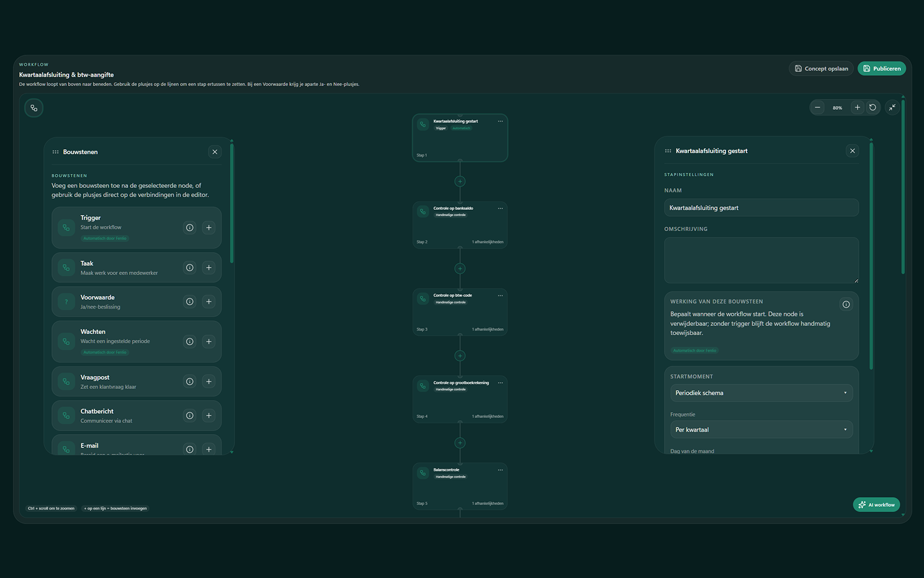Open the options menu of Controle op btw-code node

[500, 295]
